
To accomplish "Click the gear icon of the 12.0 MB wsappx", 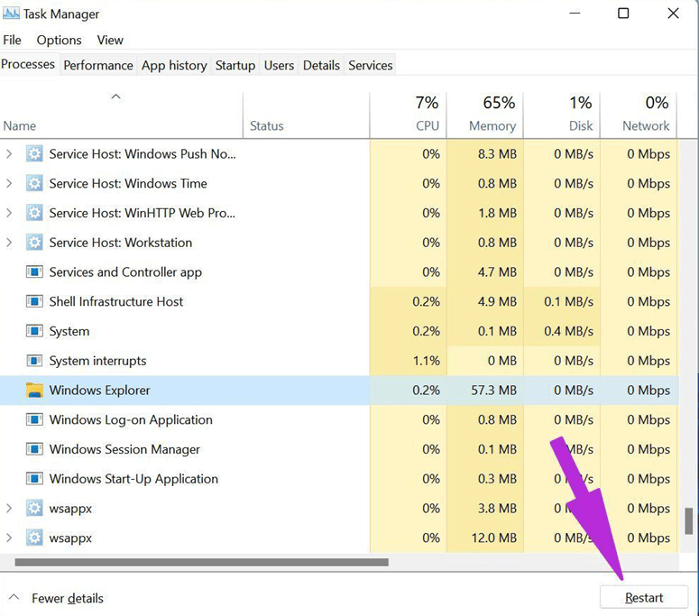I will [34, 538].
